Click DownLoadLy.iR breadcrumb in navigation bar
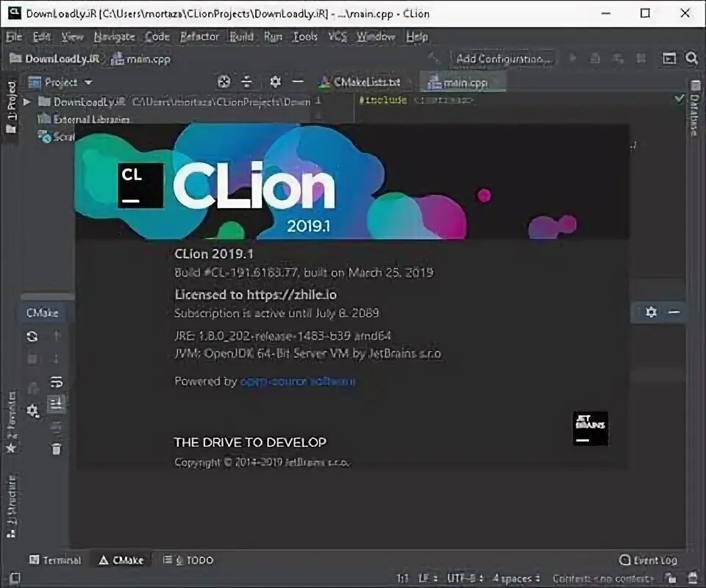 click(x=55, y=59)
